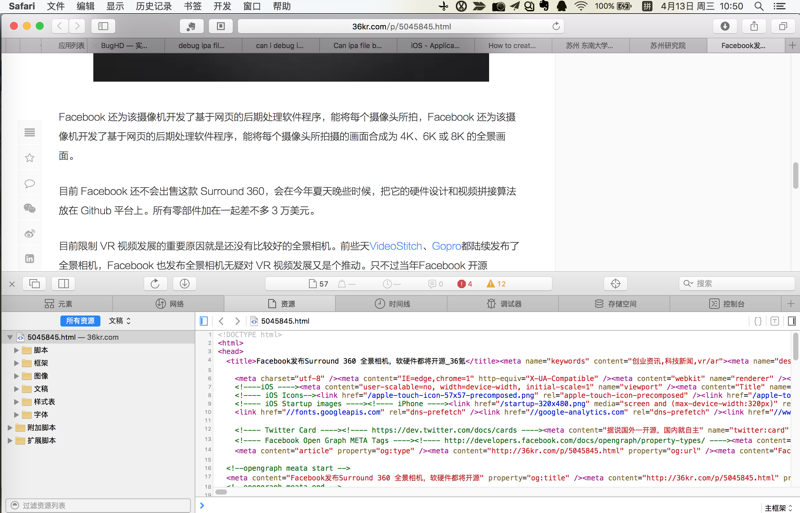Expand the 样式表 folder

pos(16,402)
